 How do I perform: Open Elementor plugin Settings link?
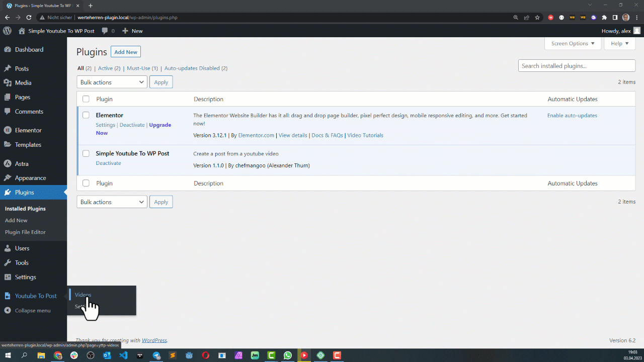pyautogui.click(x=105, y=125)
